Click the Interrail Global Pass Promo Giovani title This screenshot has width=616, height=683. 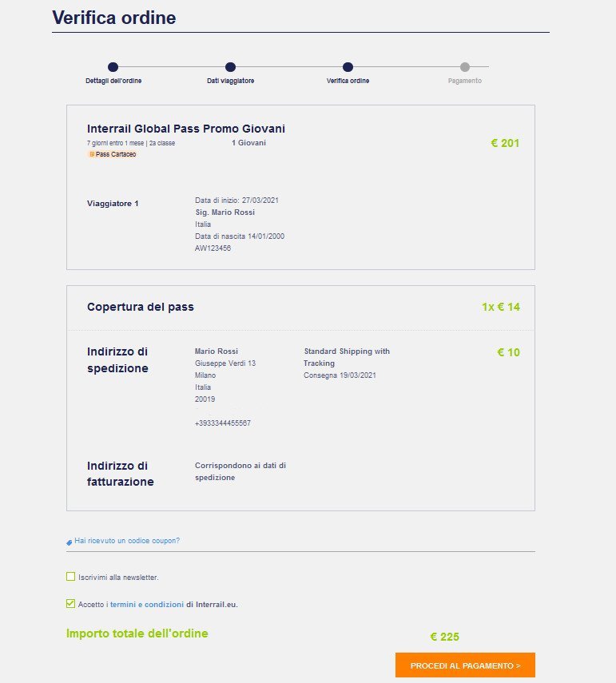[x=186, y=129]
